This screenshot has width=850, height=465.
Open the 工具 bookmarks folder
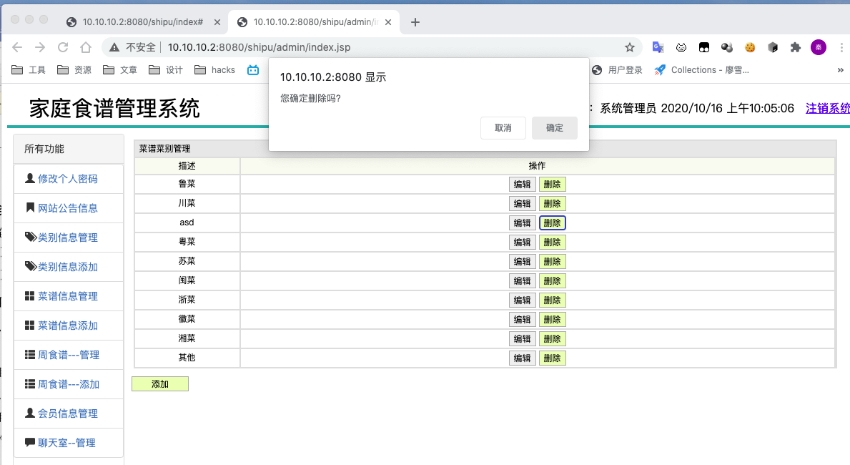point(28,70)
